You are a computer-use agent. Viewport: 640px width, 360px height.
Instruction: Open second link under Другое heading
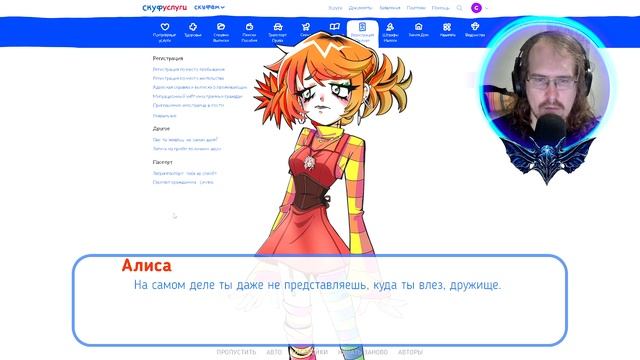[x=187, y=149]
